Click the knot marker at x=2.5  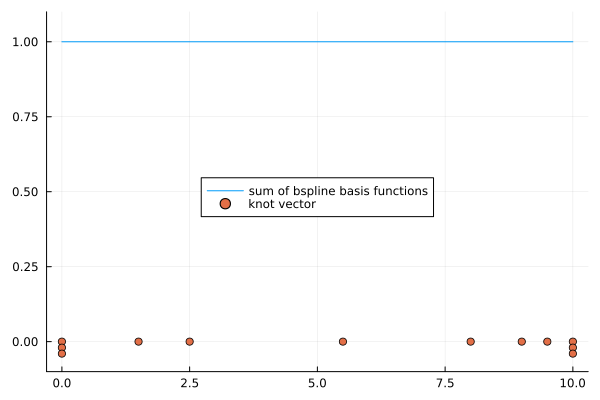click(189, 342)
